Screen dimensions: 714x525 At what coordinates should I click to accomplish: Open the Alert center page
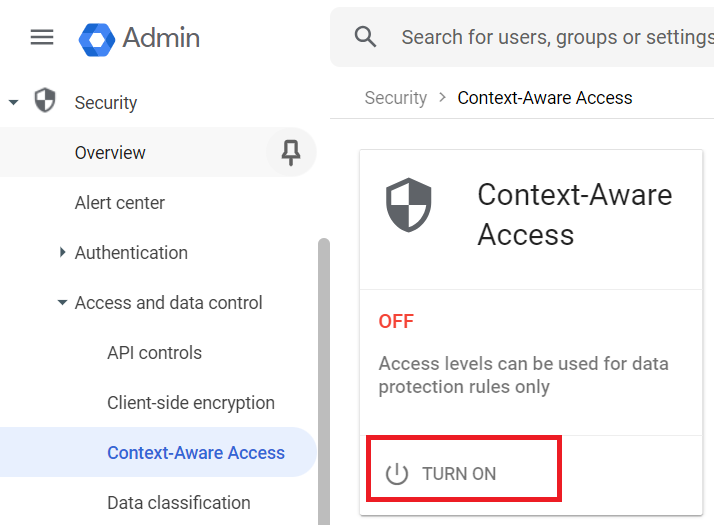120,203
